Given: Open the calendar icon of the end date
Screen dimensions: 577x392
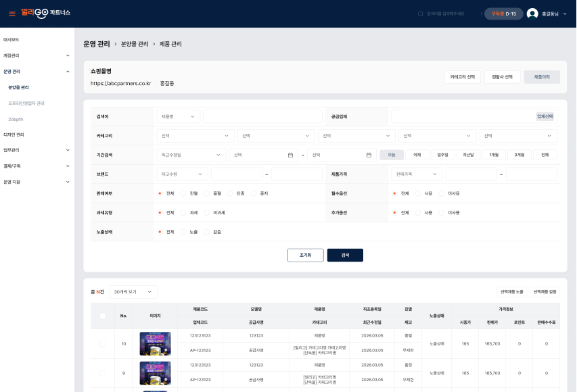Looking at the screenshot, I should [369, 155].
